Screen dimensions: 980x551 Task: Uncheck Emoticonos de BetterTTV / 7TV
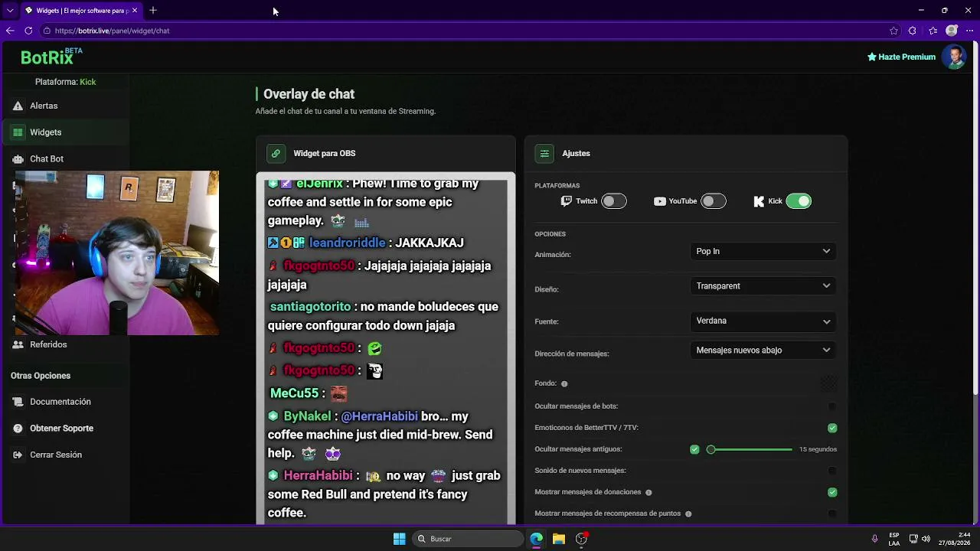coord(832,428)
